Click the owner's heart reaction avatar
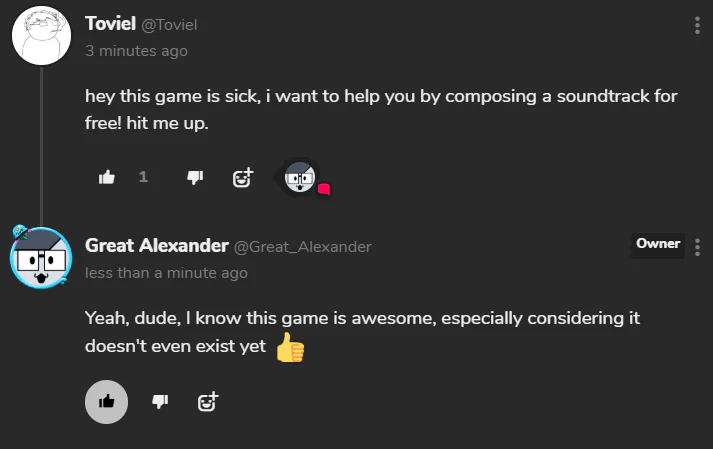This screenshot has height=449, width=713. (x=301, y=178)
